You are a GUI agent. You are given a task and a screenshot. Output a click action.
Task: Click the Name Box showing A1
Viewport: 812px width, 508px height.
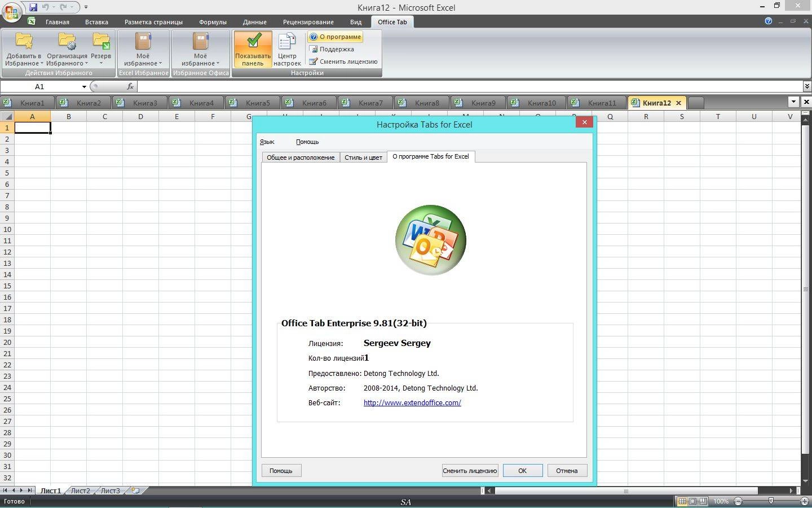click(39, 86)
